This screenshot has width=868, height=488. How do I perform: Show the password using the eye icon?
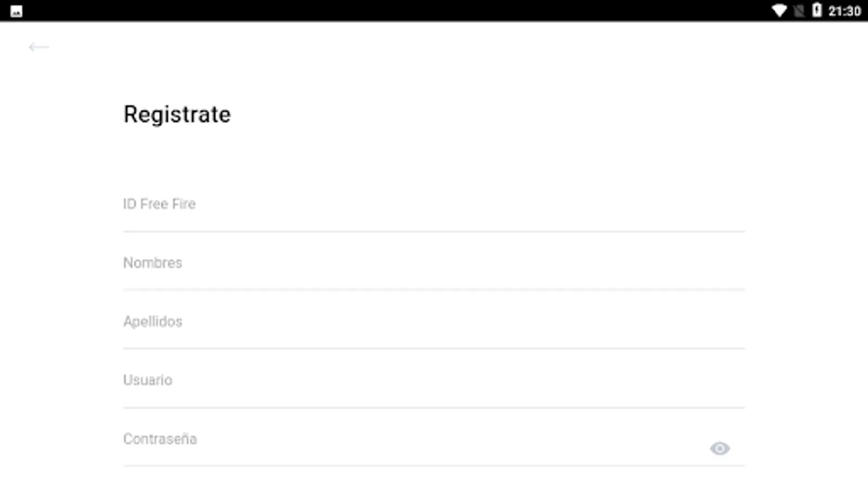click(719, 448)
